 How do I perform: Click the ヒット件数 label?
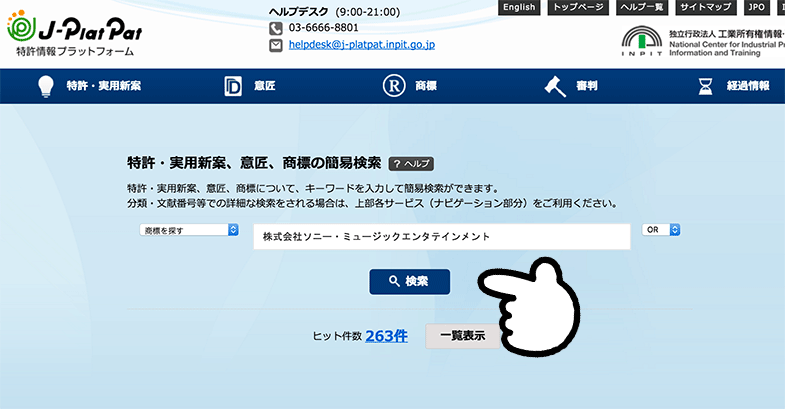[337, 336]
